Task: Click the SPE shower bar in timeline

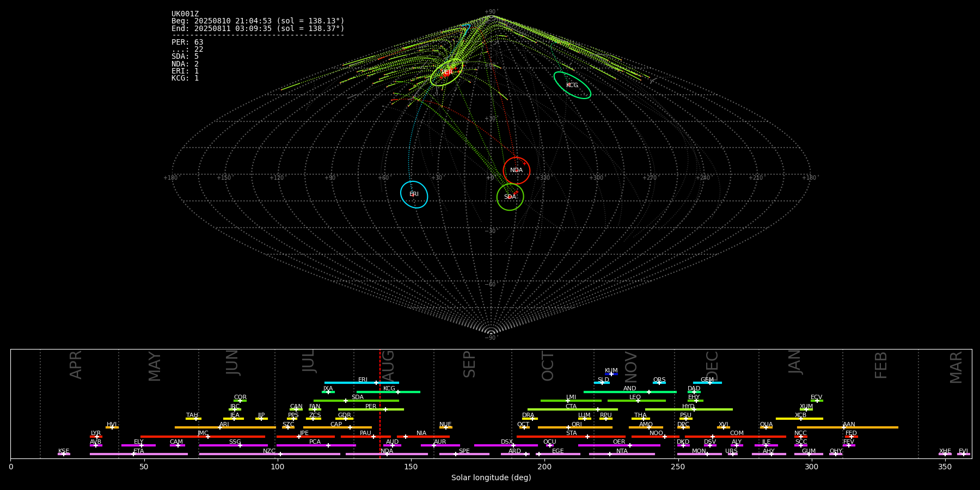Action: (x=464, y=454)
